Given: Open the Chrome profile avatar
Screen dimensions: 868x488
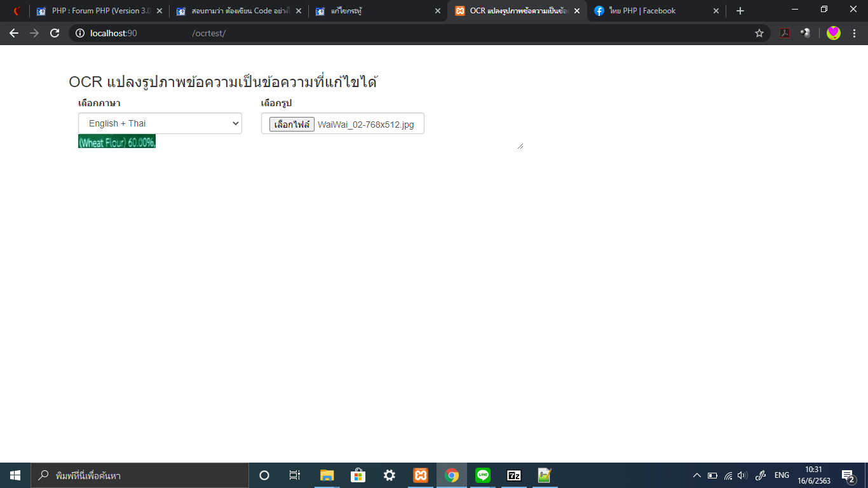Looking at the screenshot, I should [x=834, y=33].
